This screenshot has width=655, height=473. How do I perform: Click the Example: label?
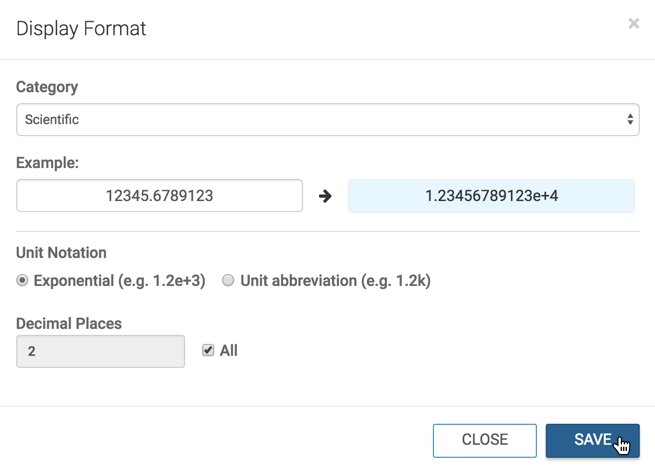pos(47,162)
